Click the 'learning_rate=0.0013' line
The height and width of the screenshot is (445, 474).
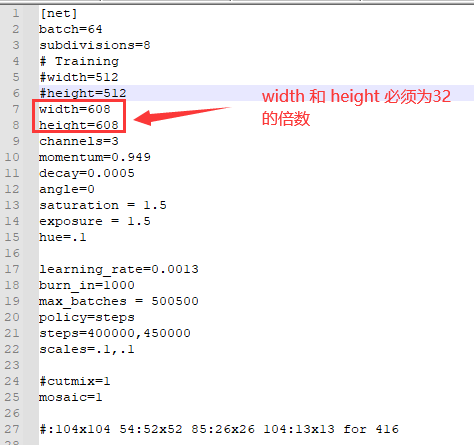119,269
